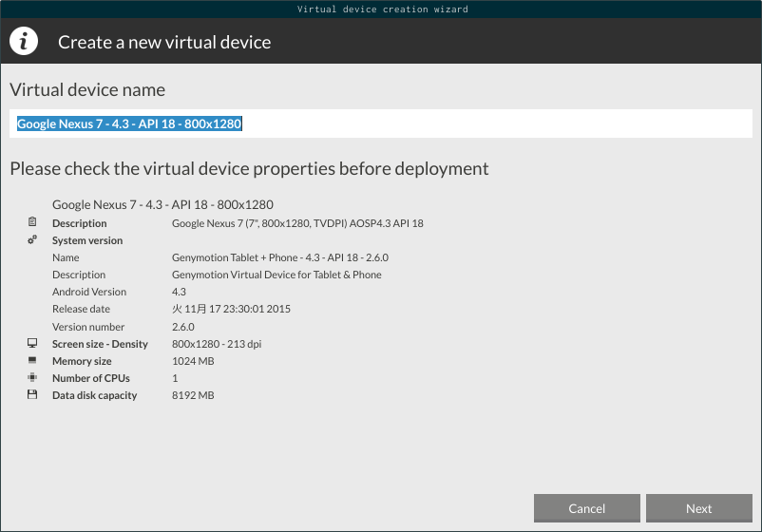The image size is (762, 532).
Task: Click the 'Release date' label
Action: (x=81, y=309)
